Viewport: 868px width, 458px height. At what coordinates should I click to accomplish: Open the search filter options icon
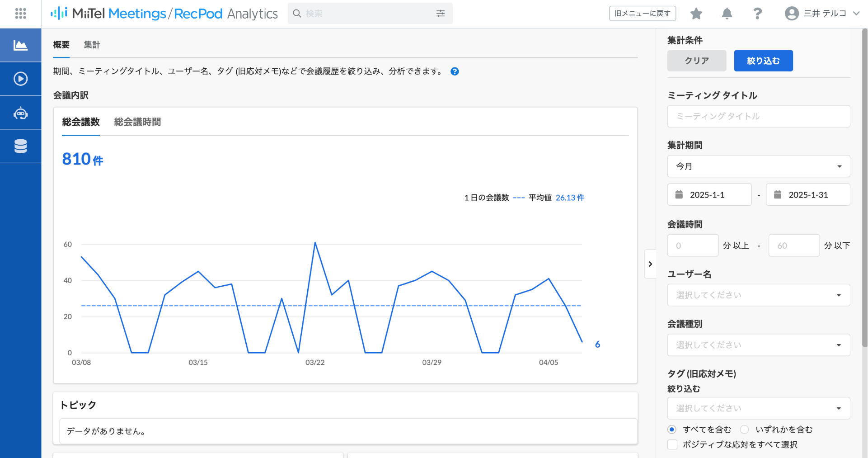(441, 14)
